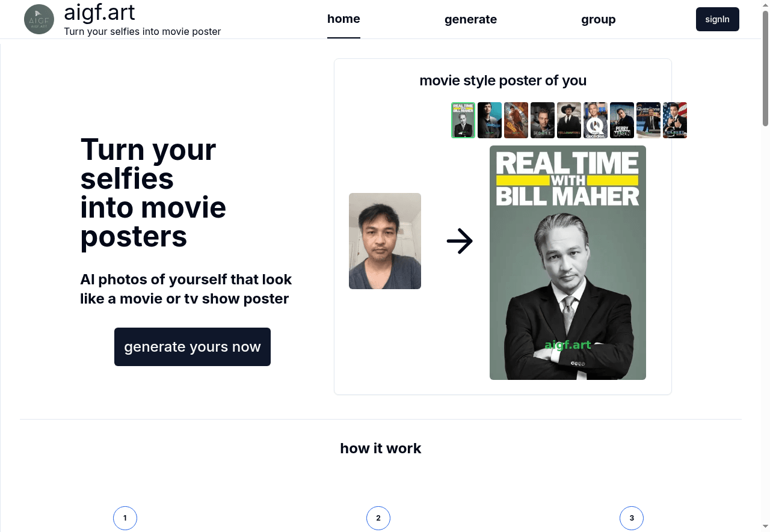Image resolution: width=770 pixels, height=532 pixels.
Task: Pick the Yellowstone cowboy hat poster thumbnail
Action: [x=569, y=120]
